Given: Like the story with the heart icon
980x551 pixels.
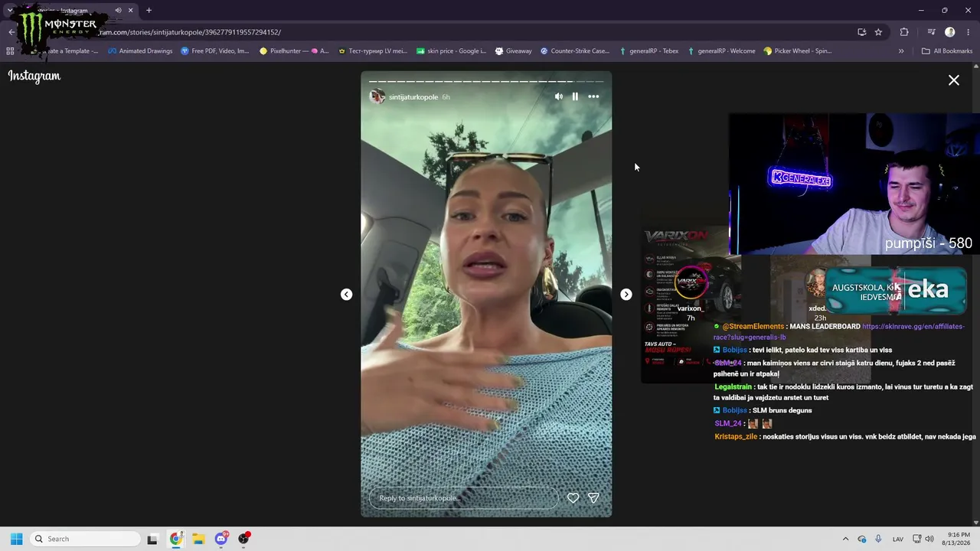Looking at the screenshot, I should (x=573, y=497).
